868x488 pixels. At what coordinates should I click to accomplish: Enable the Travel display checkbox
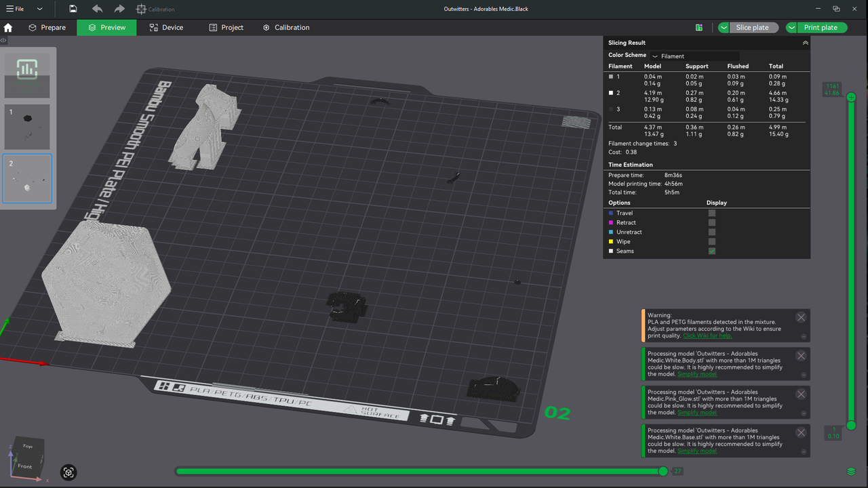click(711, 213)
